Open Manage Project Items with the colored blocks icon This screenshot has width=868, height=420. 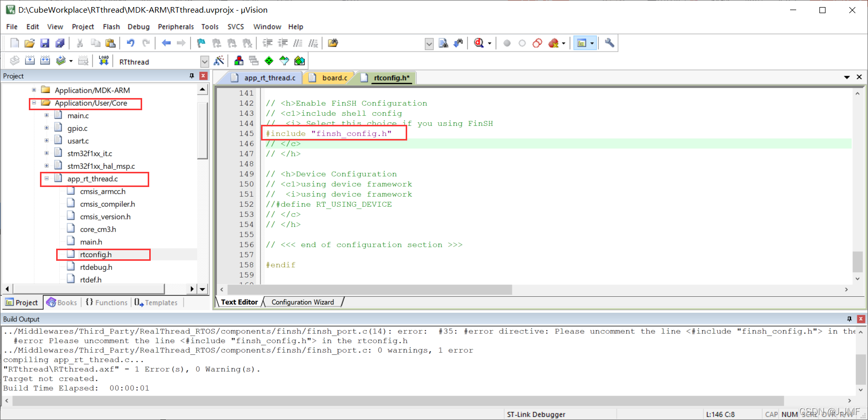[239, 61]
